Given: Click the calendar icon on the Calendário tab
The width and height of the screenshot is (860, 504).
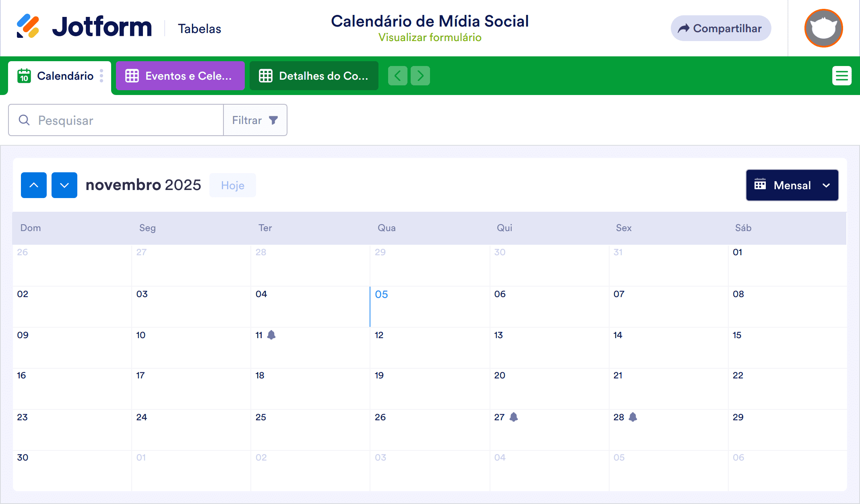Looking at the screenshot, I should [24, 76].
